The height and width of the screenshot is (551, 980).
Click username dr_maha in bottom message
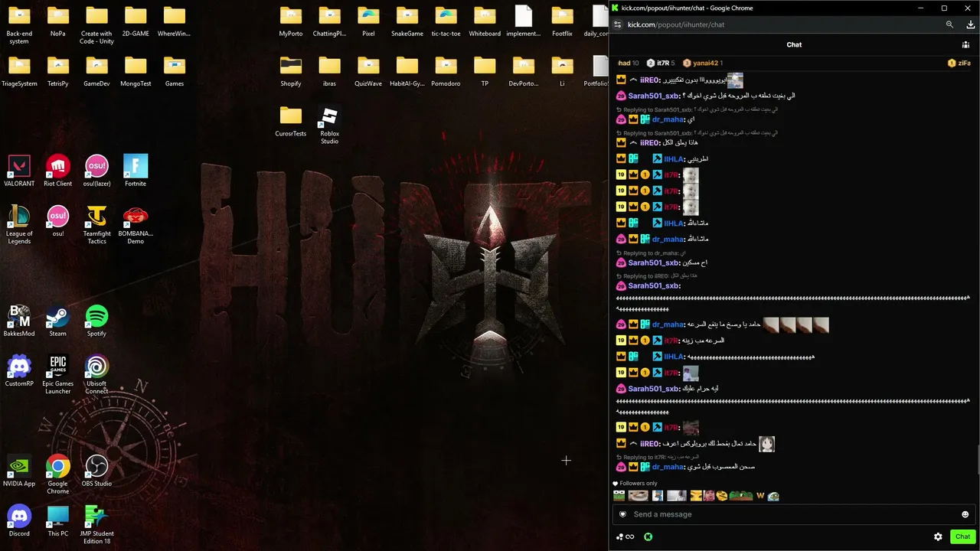click(x=668, y=467)
